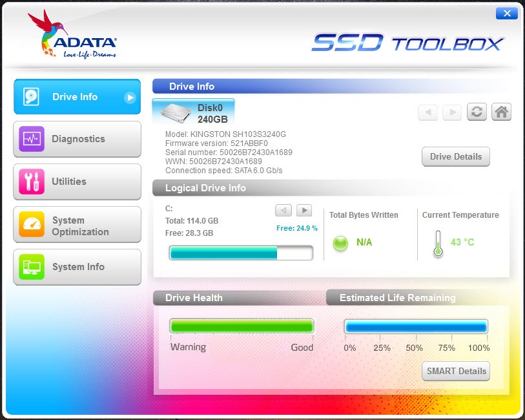Click the play arrow on Drive Info
Viewport: 525px width, 420px height.
click(x=130, y=98)
